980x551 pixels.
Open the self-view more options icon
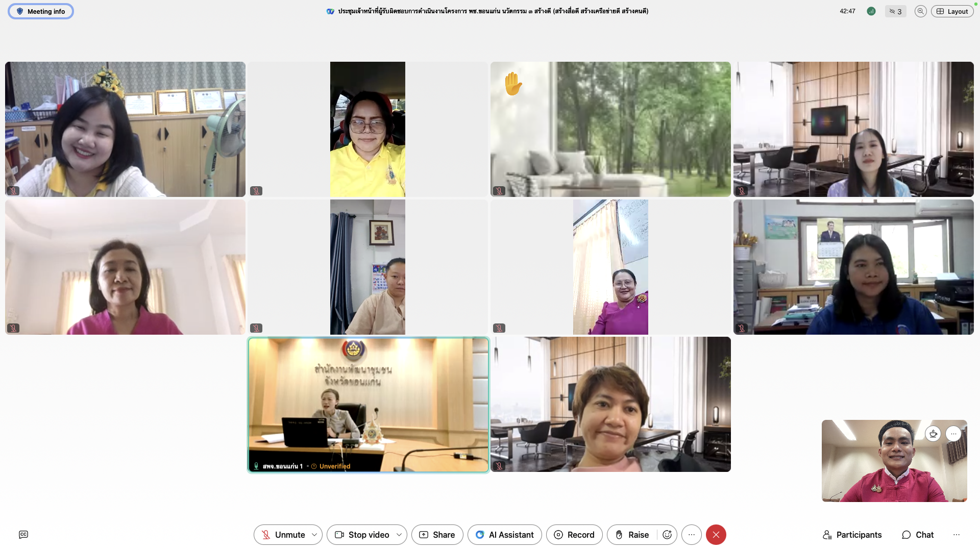point(953,434)
